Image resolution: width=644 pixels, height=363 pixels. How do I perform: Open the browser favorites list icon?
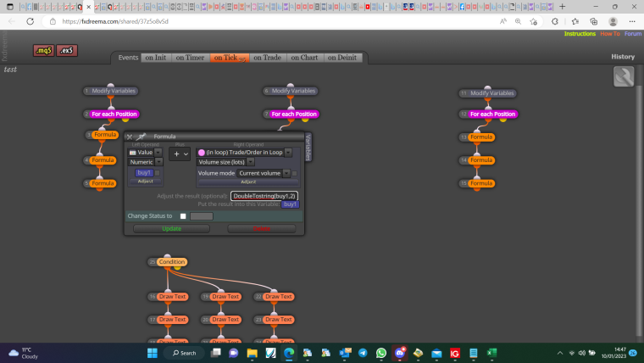(575, 21)
